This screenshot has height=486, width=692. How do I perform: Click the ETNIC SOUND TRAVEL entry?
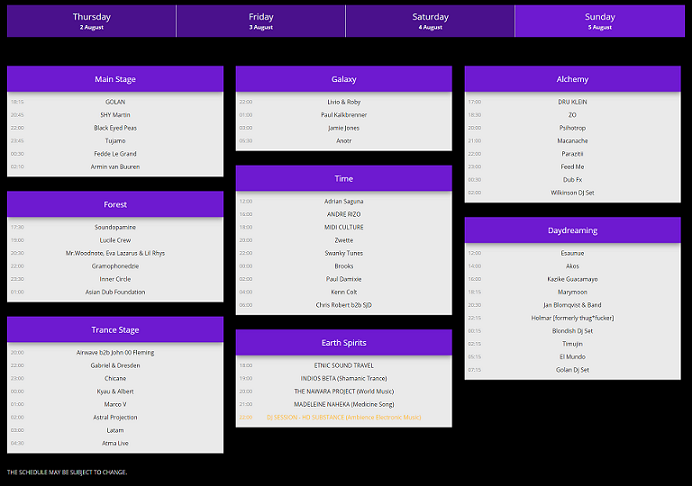(344, 365)
